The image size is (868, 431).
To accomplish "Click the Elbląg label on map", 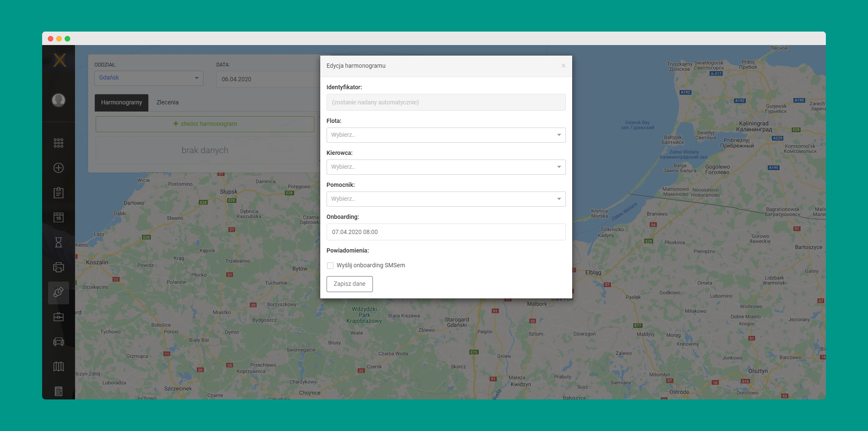I will coord(593,273).
